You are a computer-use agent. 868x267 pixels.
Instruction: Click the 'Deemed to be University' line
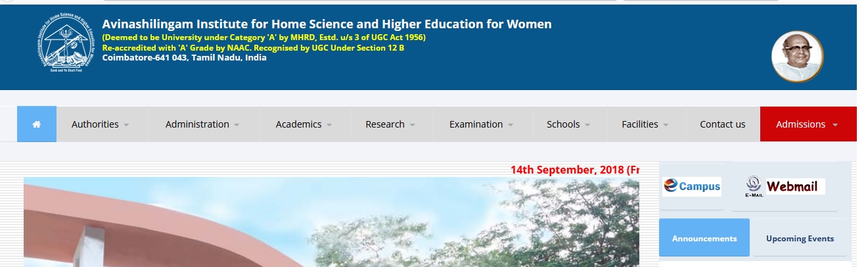tap(263, 37)
